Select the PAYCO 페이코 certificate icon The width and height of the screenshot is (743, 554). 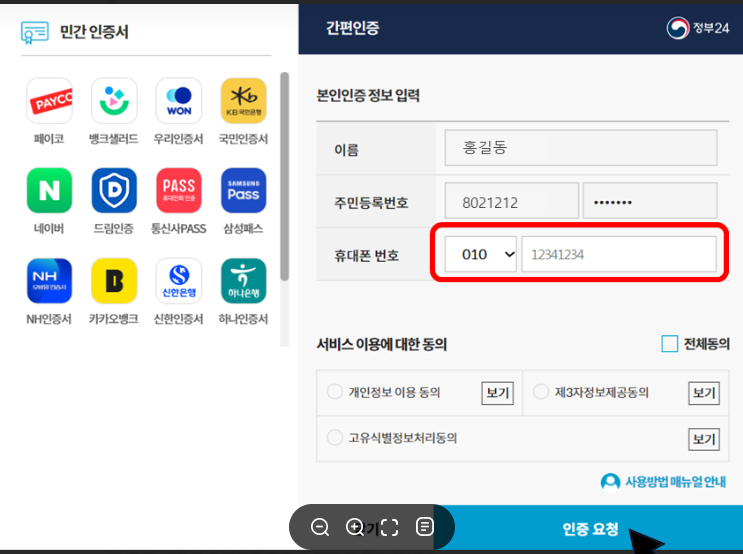click(x=49, y=101)
